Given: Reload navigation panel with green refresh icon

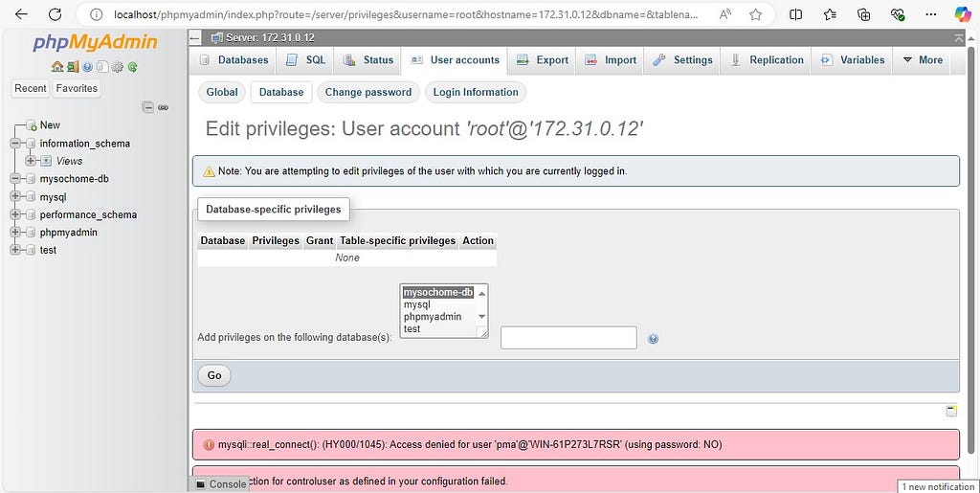Looking at the screenshot, I should [x=132, y=67].
